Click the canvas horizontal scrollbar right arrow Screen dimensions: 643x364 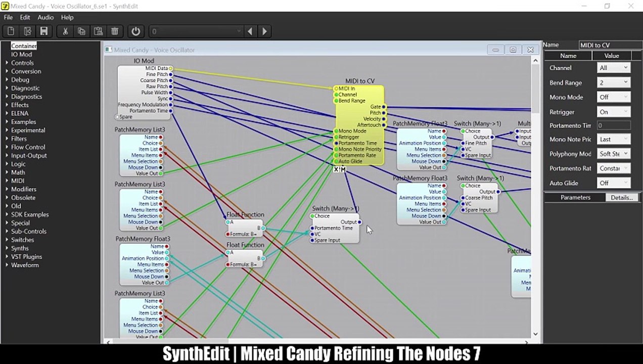coord(527,342)
